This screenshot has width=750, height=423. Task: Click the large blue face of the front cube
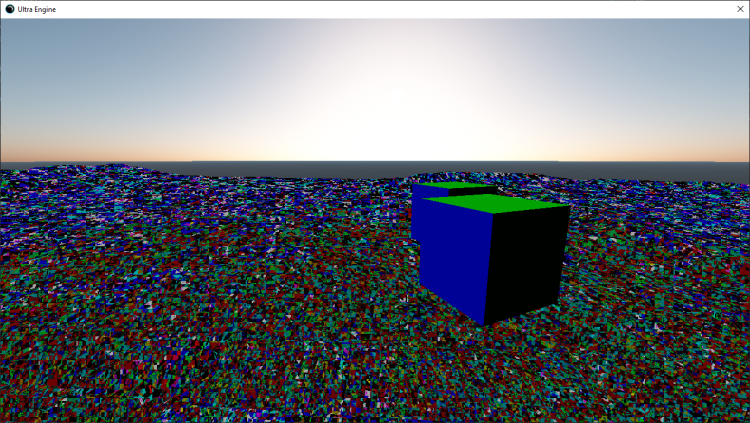(454, 261)
